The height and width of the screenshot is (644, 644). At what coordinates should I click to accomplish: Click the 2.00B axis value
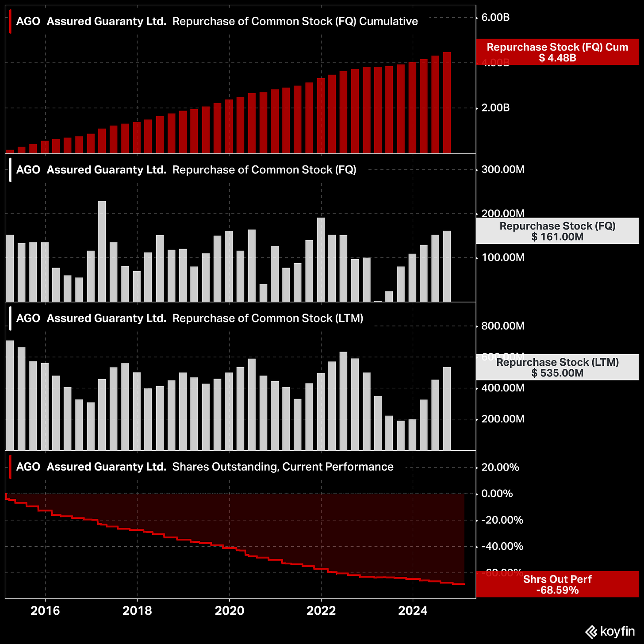pyautogui.click(x=495, y=108)
